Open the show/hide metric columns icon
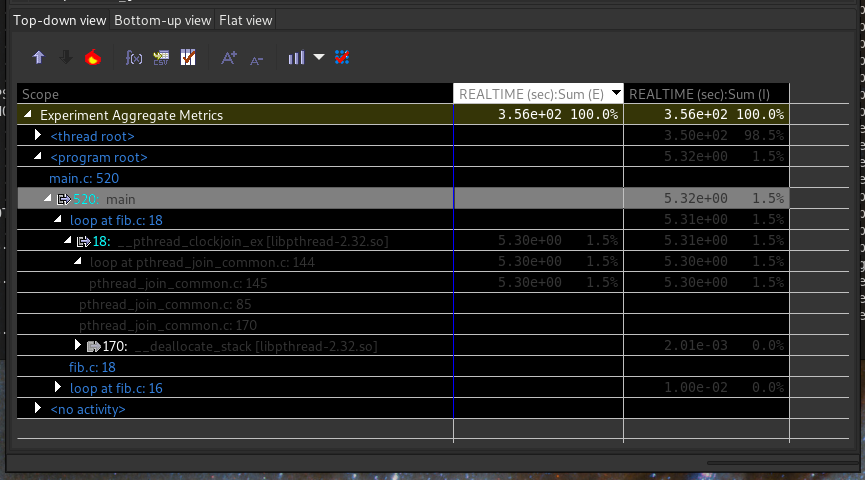865x480 pixels. (x=188, y=58)
